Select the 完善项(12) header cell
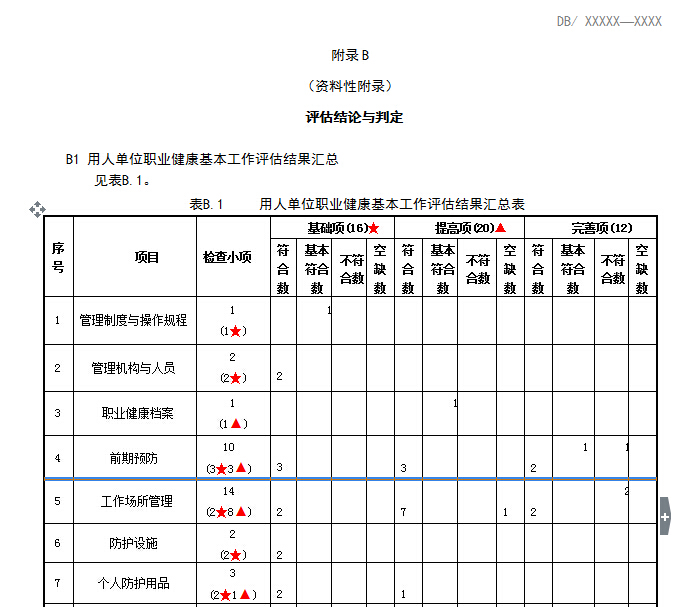Image resolution: width=700 pixels, height=607 pixels. [601, 228]
